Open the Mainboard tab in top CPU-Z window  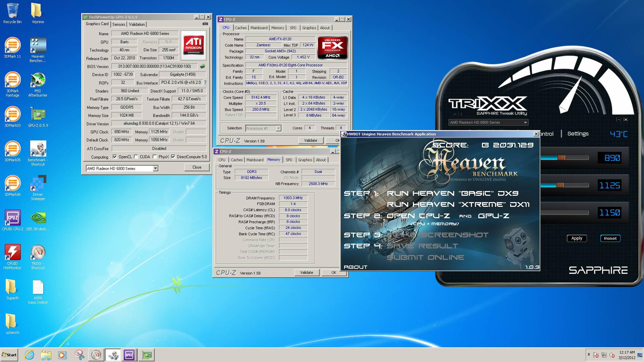pos(259,28)
